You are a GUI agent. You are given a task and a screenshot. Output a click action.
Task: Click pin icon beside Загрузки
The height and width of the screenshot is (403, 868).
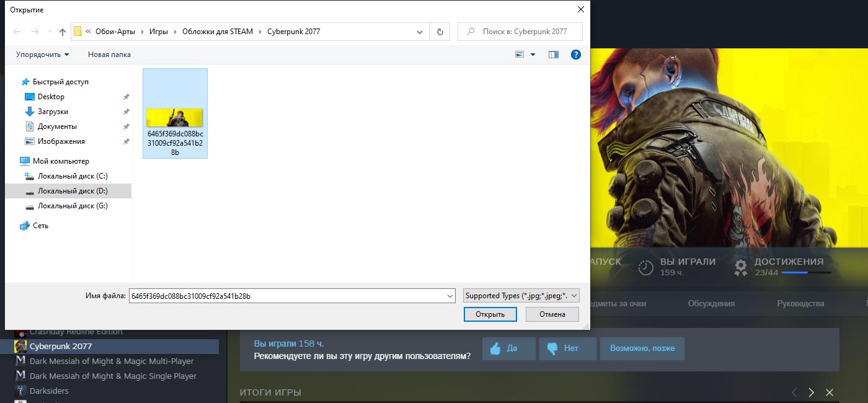click(126, 112)
